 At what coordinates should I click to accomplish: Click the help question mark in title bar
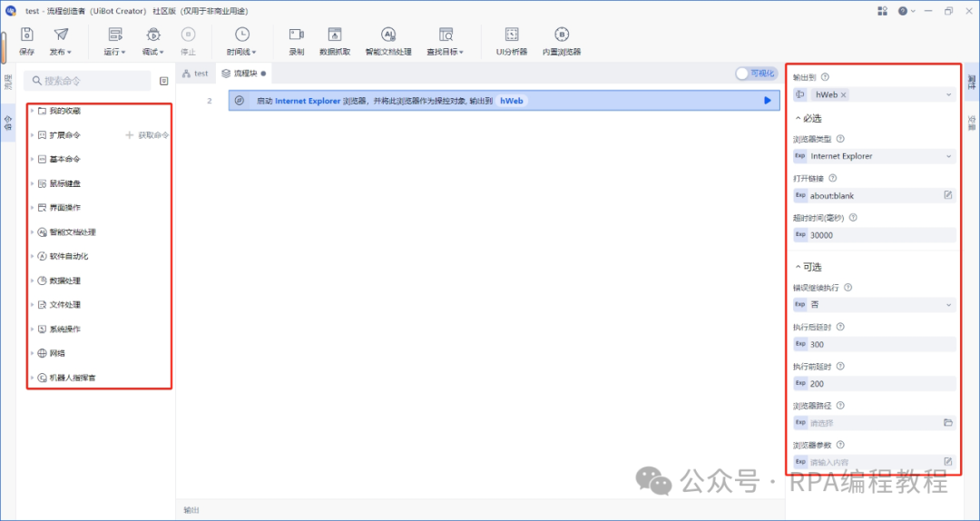tap(903, 11)
